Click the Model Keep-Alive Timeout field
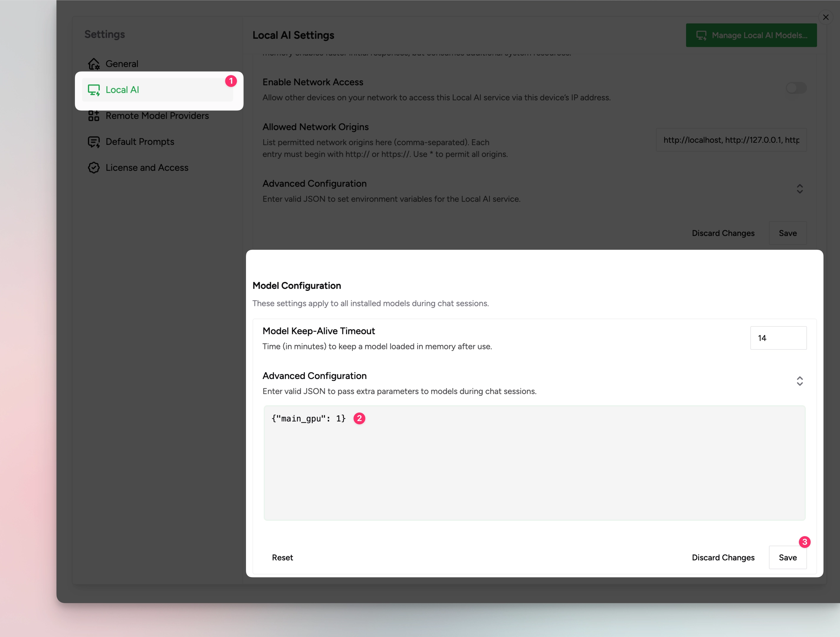This screenshot has height=637, width=840. 778,338
